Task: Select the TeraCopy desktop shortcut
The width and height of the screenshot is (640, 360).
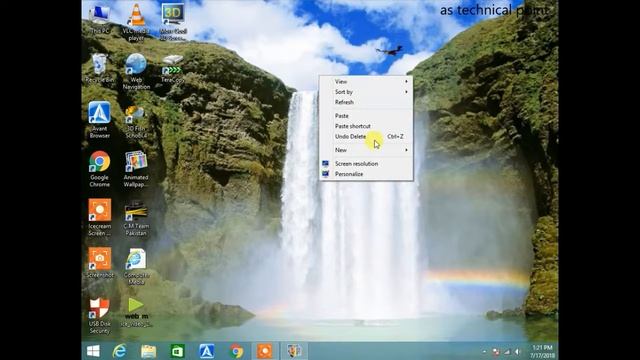Action: tap(173, 68)
